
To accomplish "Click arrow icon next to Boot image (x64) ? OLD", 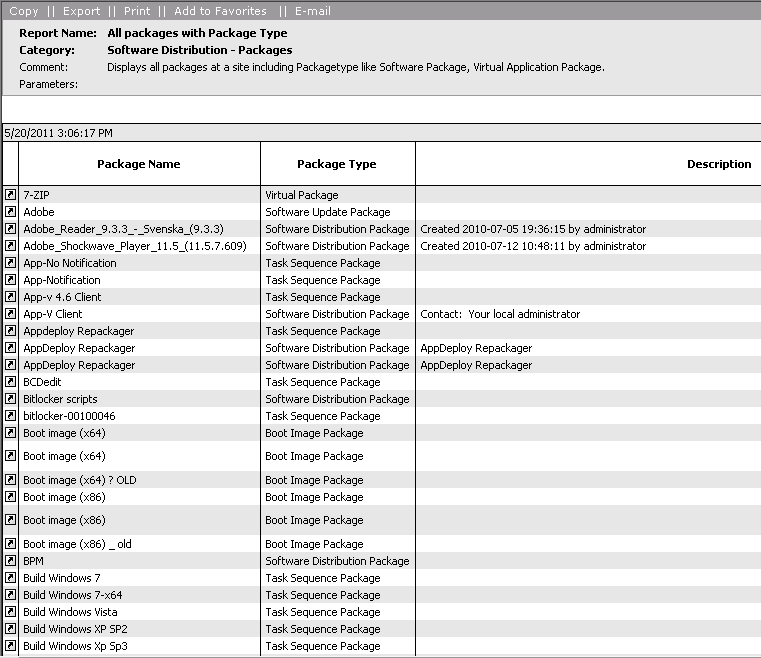I will coord(10,480).
